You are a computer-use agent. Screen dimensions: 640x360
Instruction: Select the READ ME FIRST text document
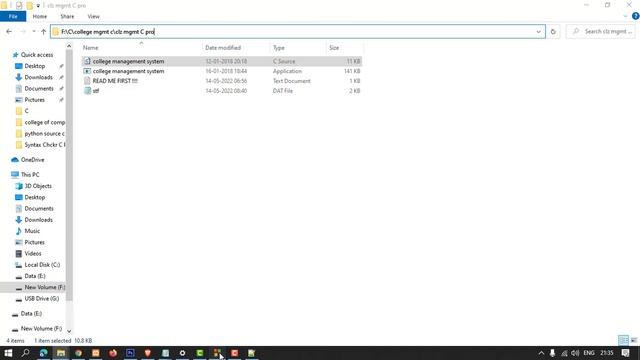(222, 81)
